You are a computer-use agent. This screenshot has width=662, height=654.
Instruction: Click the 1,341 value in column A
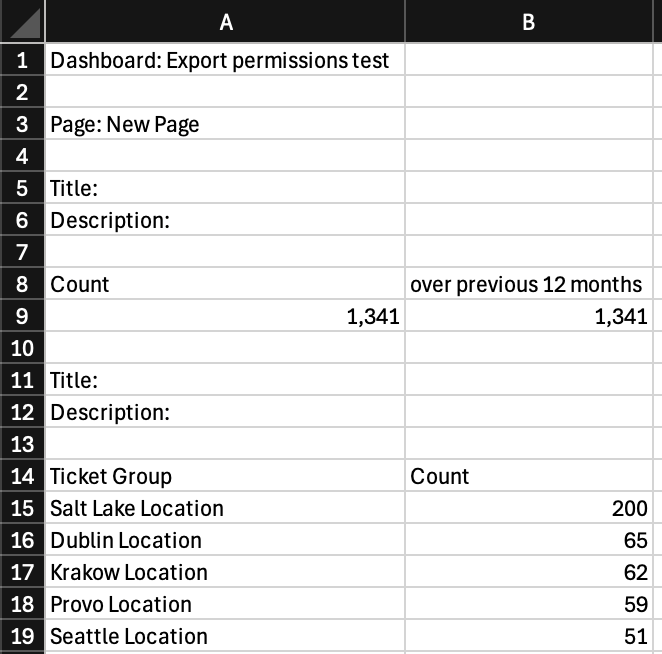click(225, 316)
